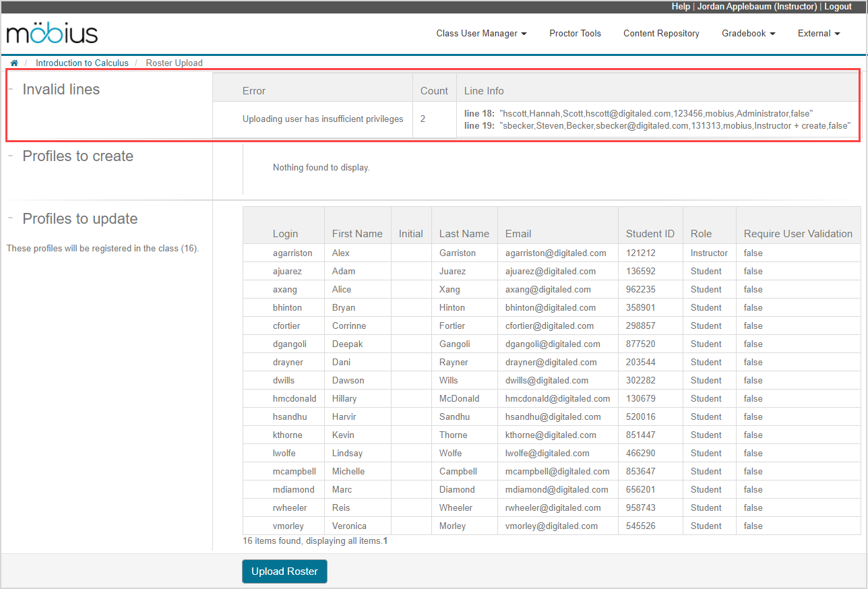Screen dimensions: 868x589
Task: Open the Class User Manager dropdown
Action: 481,33
